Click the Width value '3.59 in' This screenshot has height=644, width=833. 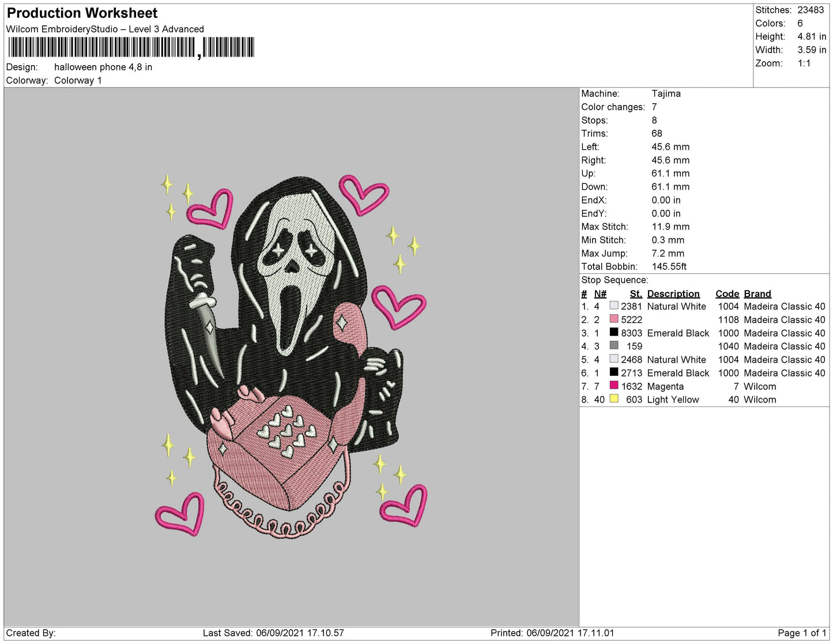pyautogui.click(x=812, y=50)
